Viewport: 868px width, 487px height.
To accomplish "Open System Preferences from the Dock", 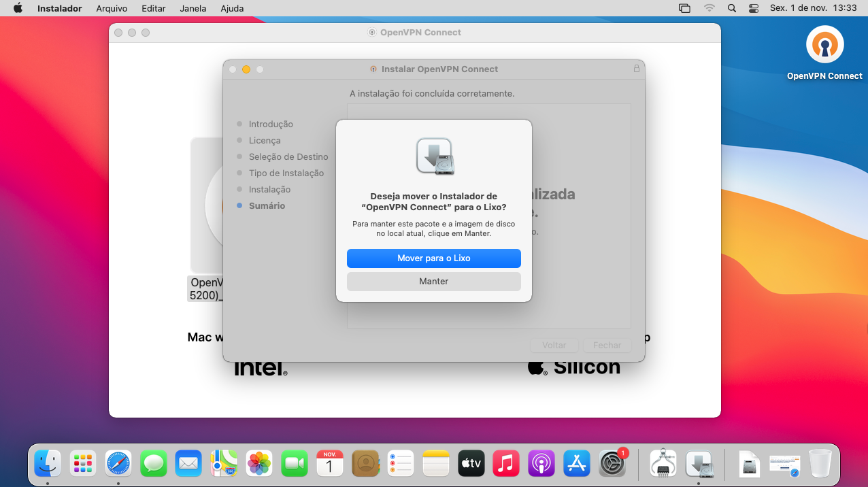I will coord(612,464).
